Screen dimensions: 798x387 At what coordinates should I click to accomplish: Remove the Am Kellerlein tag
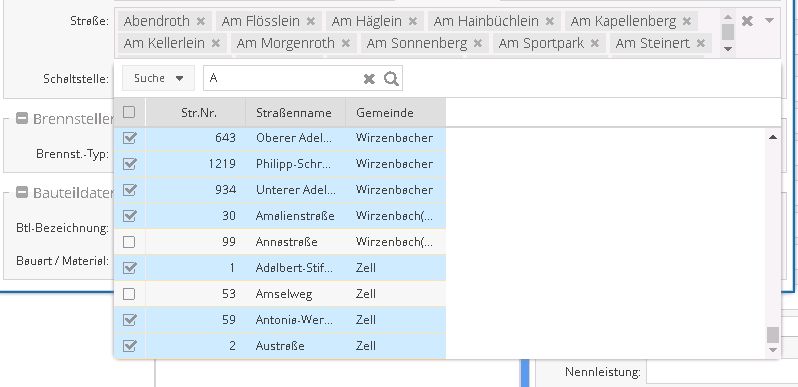(x=216, y=43)
